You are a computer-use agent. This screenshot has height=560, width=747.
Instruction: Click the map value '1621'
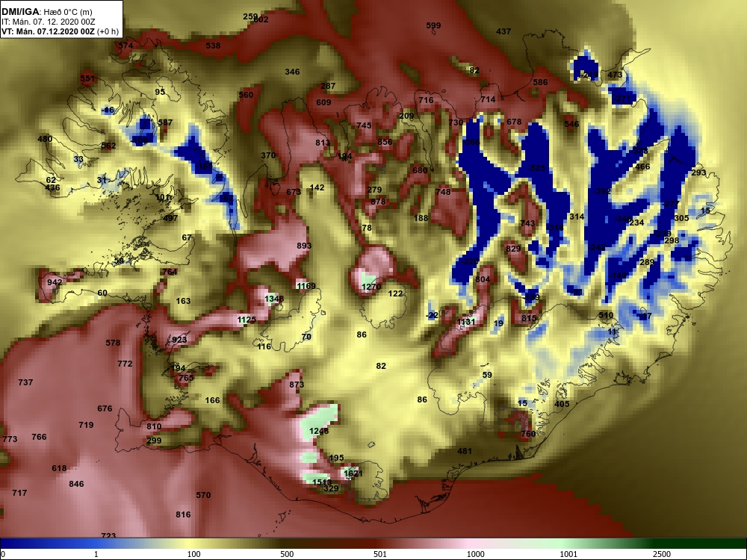(353, 473)
